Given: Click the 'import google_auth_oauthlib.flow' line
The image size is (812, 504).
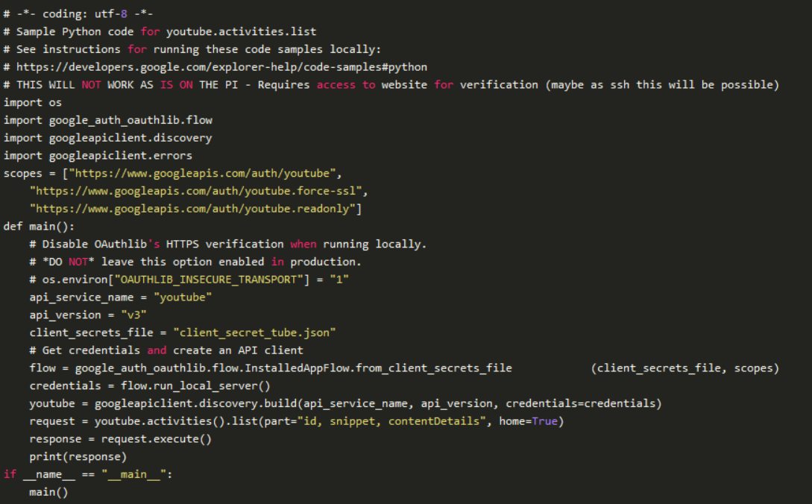Looking at the screenshot, I should (x=108, y=120).
